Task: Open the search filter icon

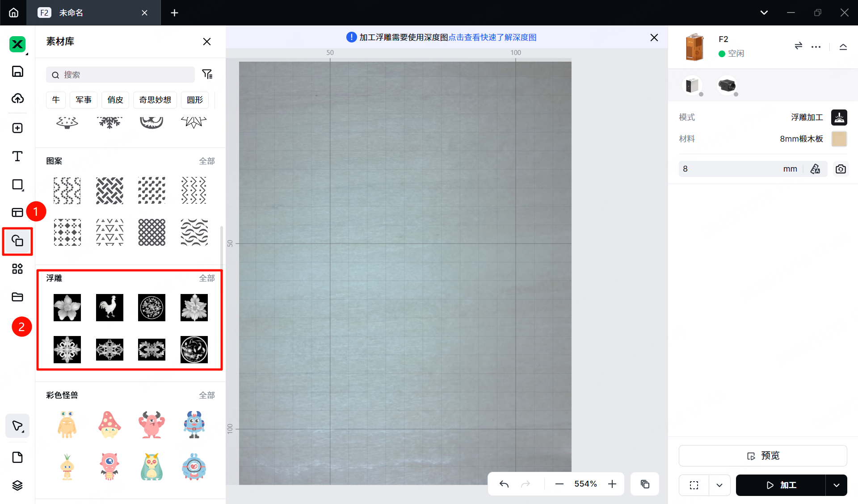Action: 207,74
